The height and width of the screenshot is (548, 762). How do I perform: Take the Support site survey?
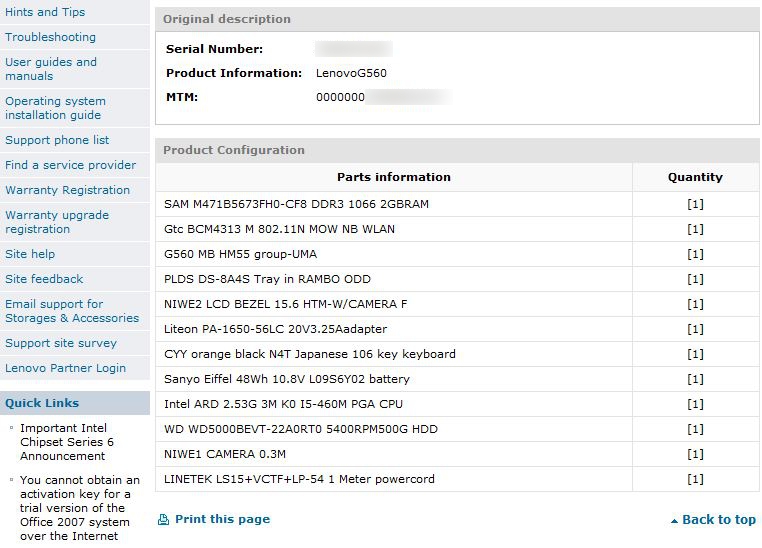[61, 343]
